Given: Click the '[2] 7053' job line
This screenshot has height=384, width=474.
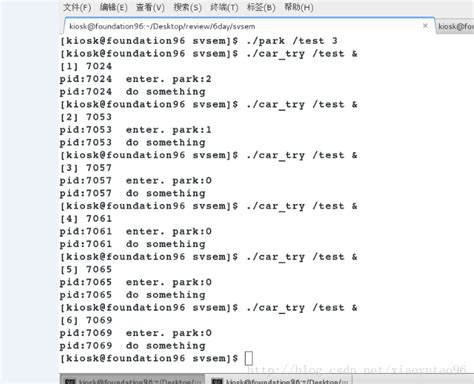Looking at the screenshot, I should (86, 117).
